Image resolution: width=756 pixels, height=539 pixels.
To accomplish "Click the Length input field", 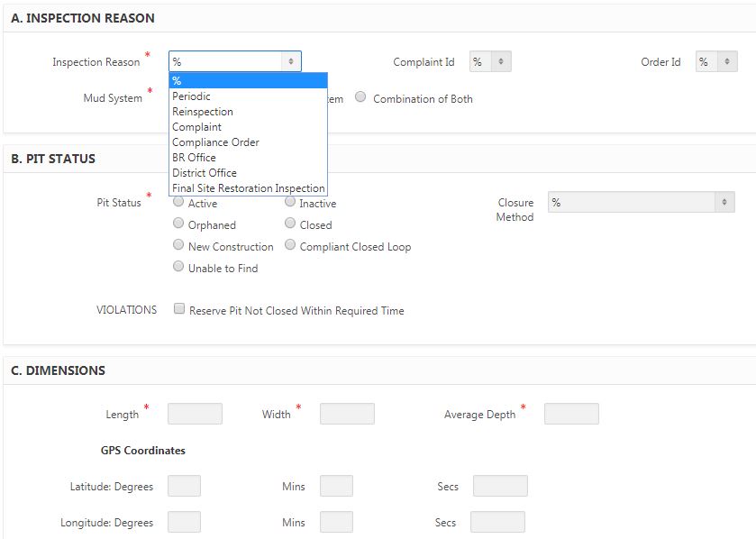I will [195, 414].
